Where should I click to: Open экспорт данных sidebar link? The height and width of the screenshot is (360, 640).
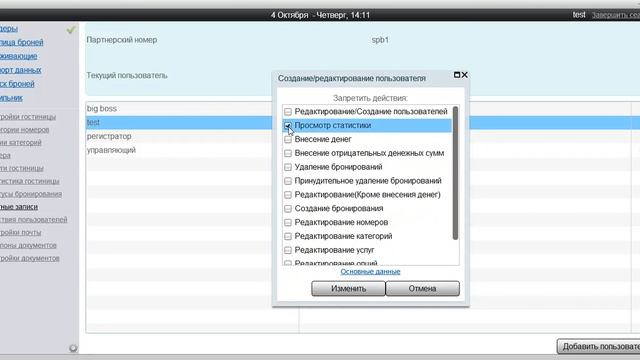point(20,70)
